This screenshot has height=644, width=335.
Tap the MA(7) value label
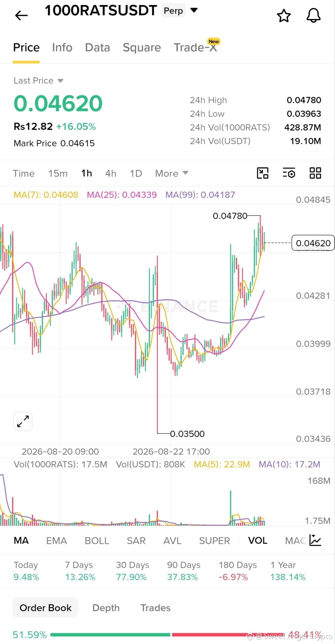click(x=46, y=195)
